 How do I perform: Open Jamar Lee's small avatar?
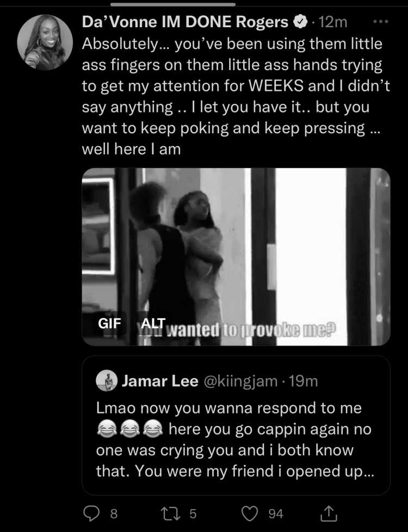tap(107, 380)
